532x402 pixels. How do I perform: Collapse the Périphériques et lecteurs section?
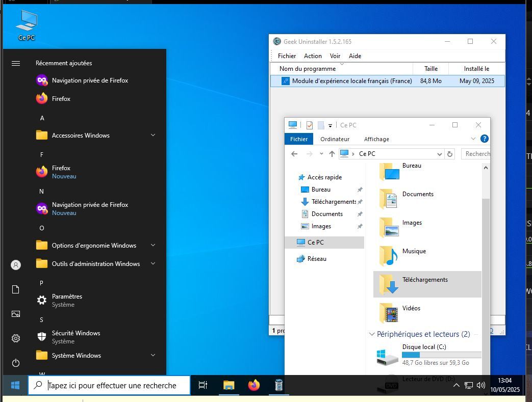[372, 334]
